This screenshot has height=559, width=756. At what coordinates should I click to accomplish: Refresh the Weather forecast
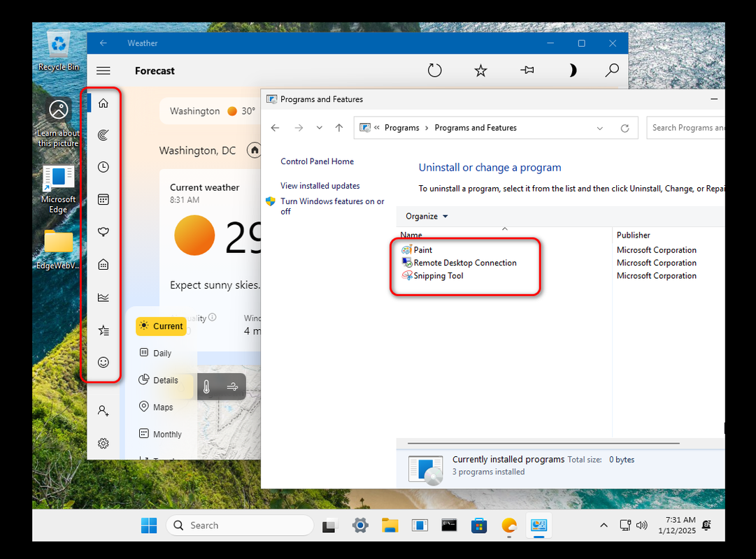pyautogui.click(x=434, y=71)
